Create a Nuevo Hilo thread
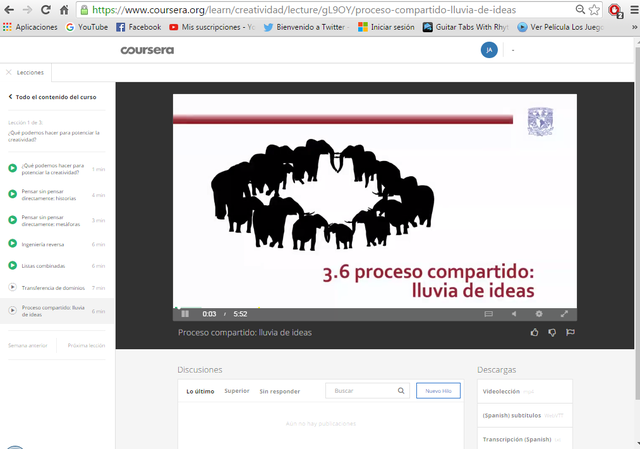This screenshot has width=640, height=449. [x=438, y=391]
